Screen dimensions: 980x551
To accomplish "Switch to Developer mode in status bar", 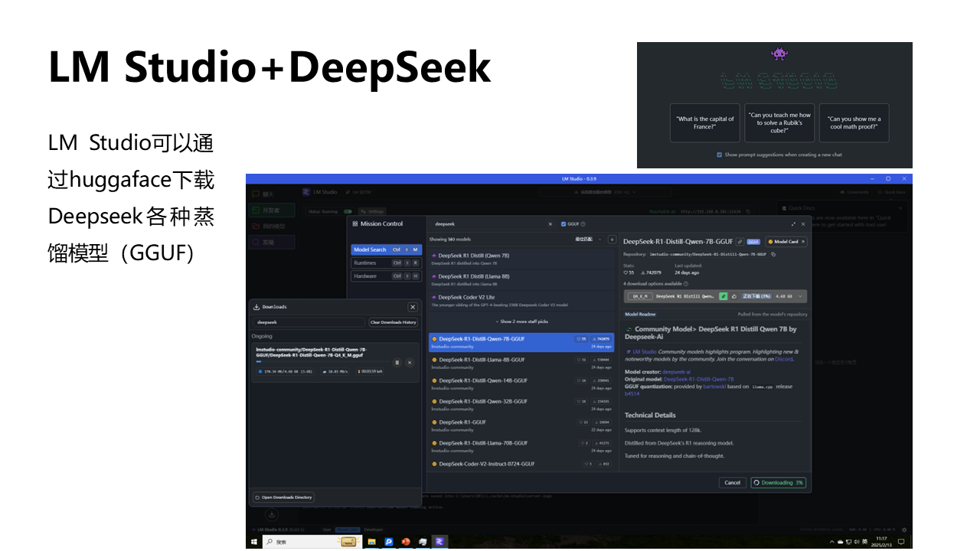I will click(373, 530).
